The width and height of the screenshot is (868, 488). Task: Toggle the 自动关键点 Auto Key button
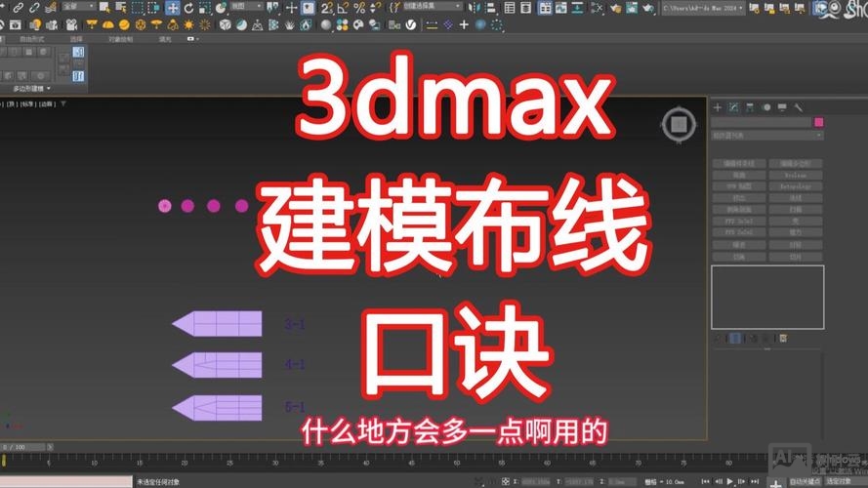(x=805, y=481)
